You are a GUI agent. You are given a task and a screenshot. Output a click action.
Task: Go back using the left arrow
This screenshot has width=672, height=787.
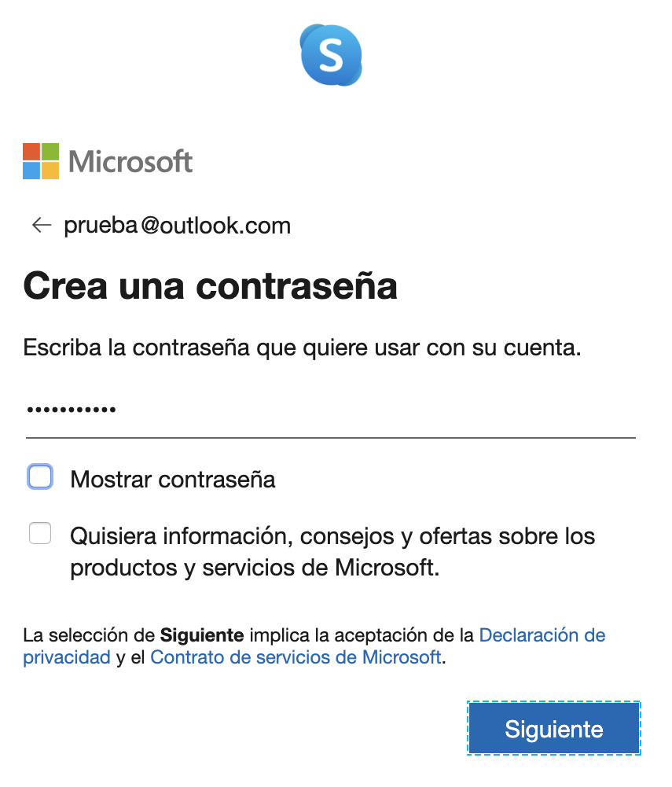point(41,226)
